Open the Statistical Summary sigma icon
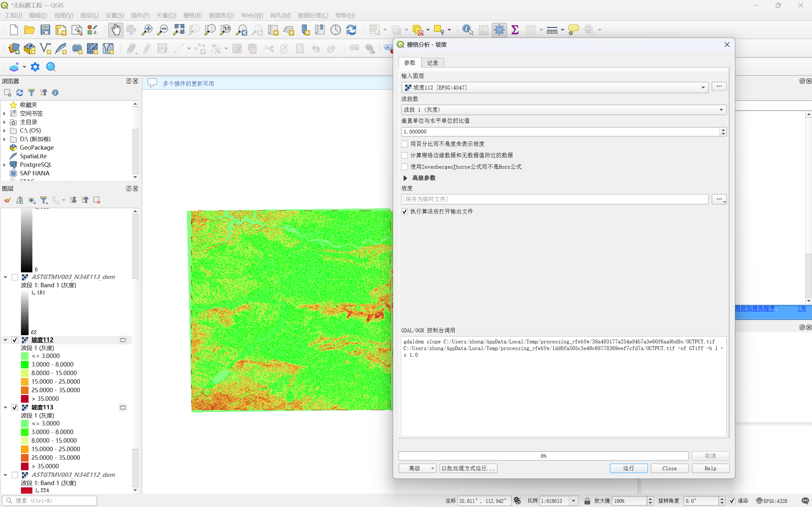The width and height of the screenshot is (812, 507). coord(515,30)
